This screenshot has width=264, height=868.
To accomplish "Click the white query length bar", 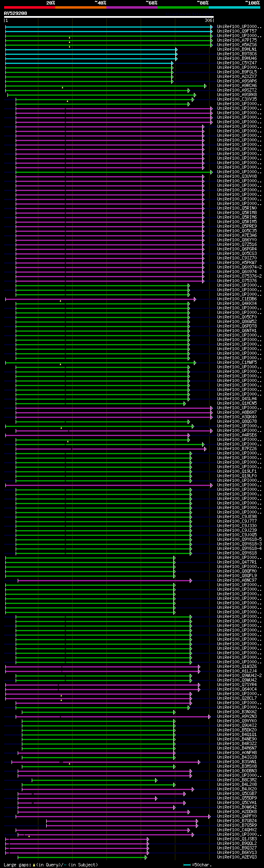I will (109, 17).
